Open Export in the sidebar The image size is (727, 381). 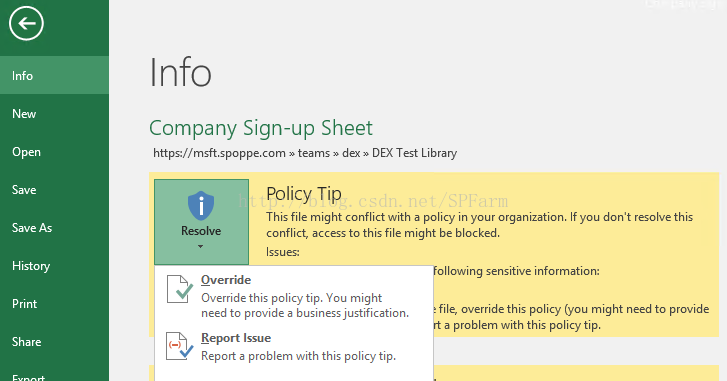tap(54, 375)
